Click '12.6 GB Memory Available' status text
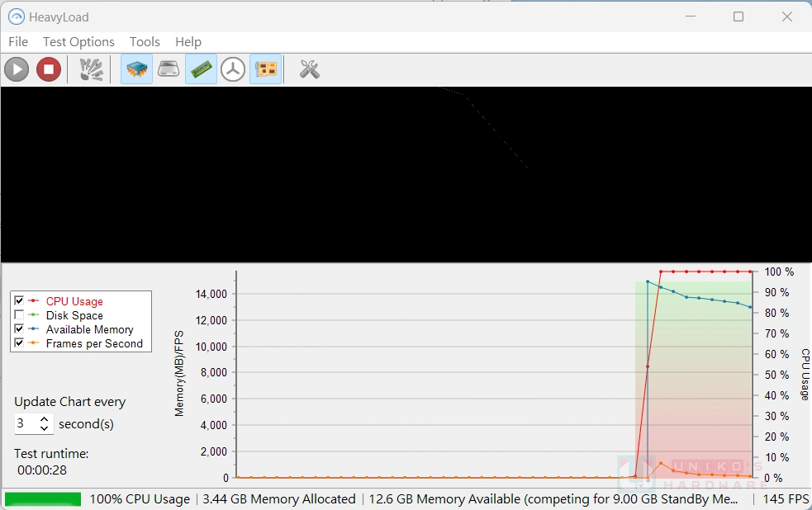 (444, 499)
